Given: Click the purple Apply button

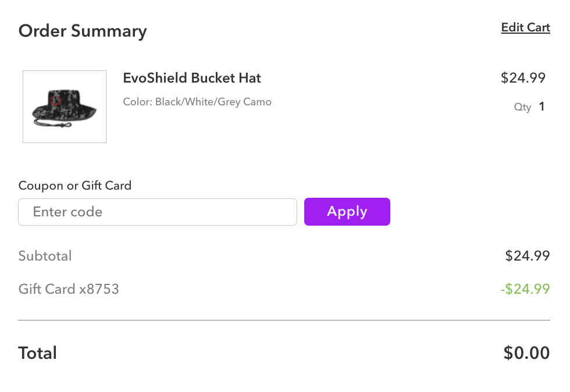Looking at the screenshot, I should click(x=347, y=212).
